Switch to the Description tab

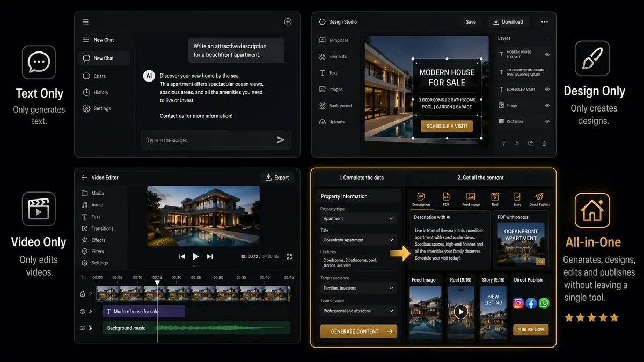pos(421,200)
